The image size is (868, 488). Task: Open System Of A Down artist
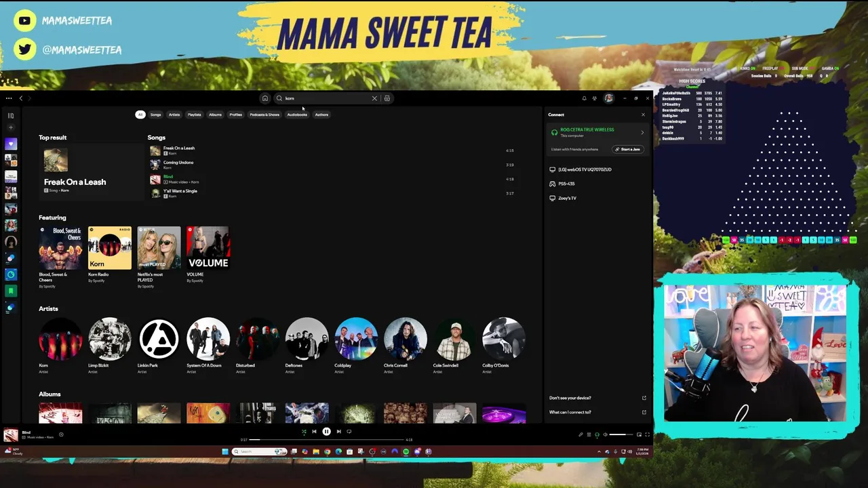point(208,339)
